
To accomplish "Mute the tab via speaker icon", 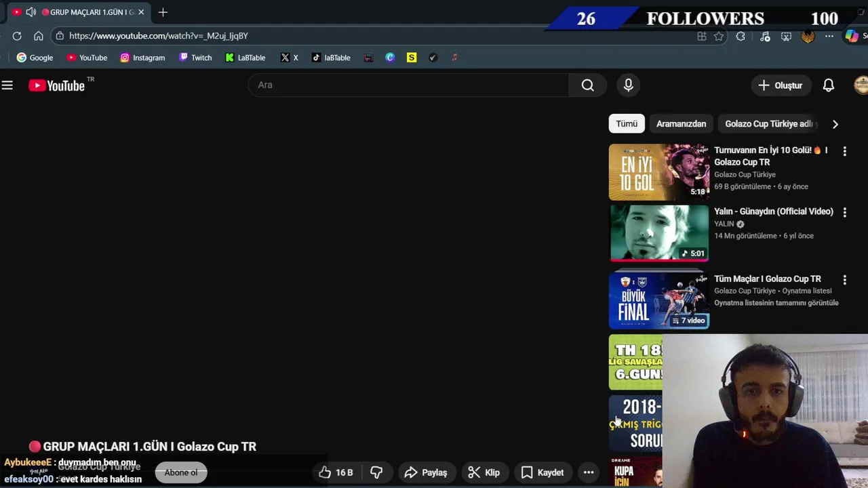I will [31, 12].
